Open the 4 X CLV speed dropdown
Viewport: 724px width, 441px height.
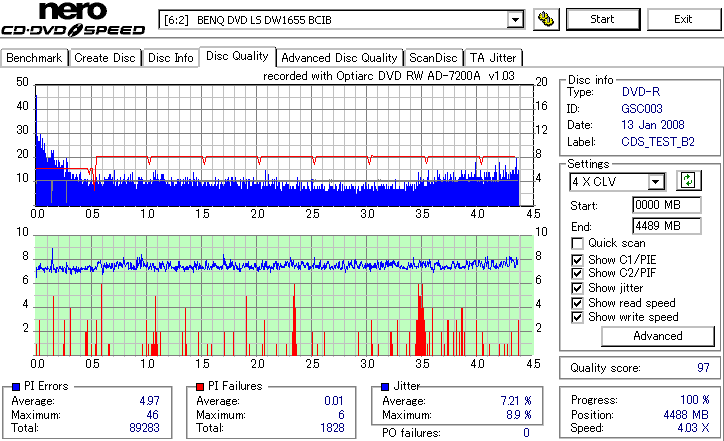[x=655, y=182]
